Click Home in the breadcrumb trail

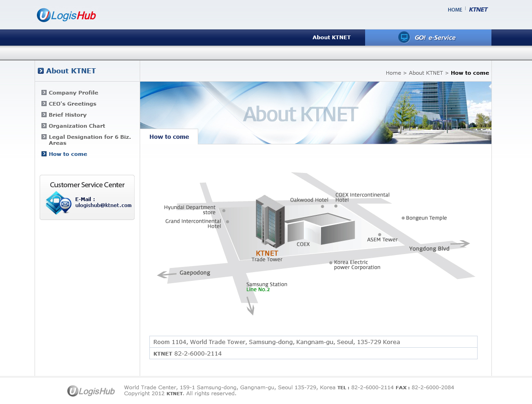pyautogui.click(x=393, y=73)
